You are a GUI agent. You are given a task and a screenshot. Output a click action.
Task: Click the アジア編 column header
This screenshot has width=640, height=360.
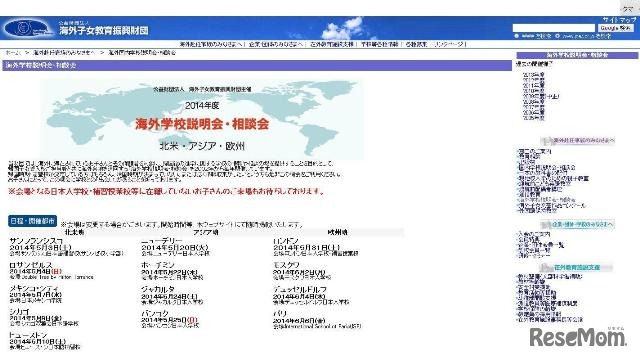205,232
